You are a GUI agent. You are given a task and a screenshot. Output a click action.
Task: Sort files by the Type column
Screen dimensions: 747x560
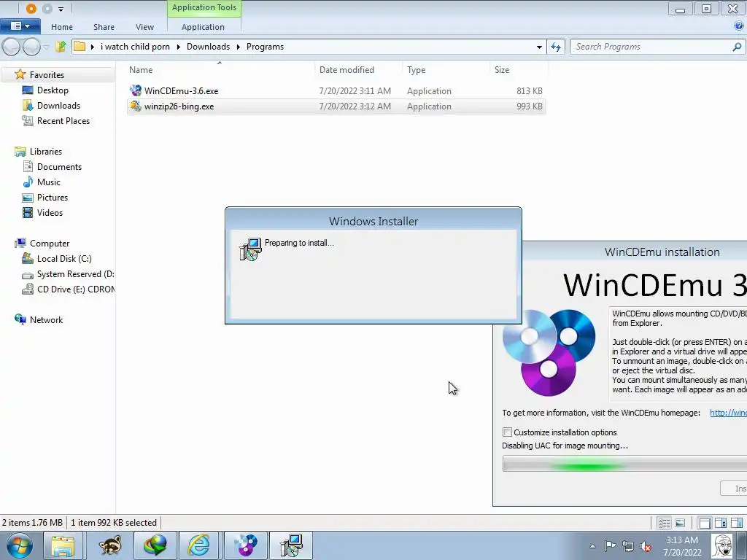pyautogui.click(x=416, y=70)
